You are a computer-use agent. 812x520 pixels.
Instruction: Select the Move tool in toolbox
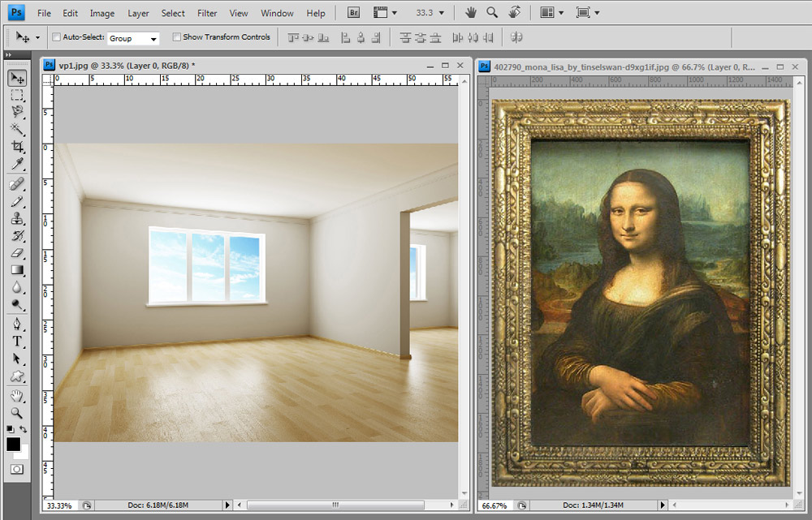pyautogui.click(x=17, y=78)
